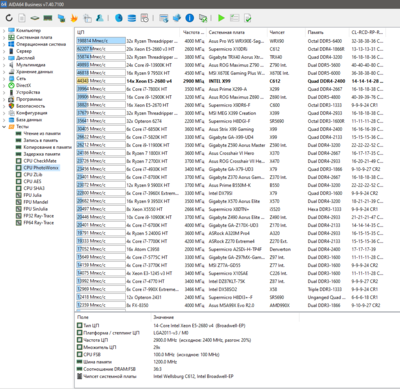The width and height of the screenshot is (400, 389).
Task: Expand the Компьютер tree node
Action: coord(4,31)
